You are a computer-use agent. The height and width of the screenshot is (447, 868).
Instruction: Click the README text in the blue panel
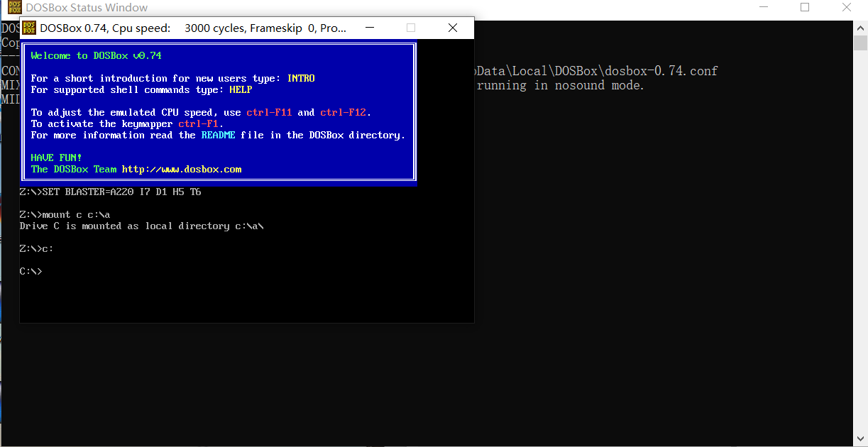coord(218,135)
